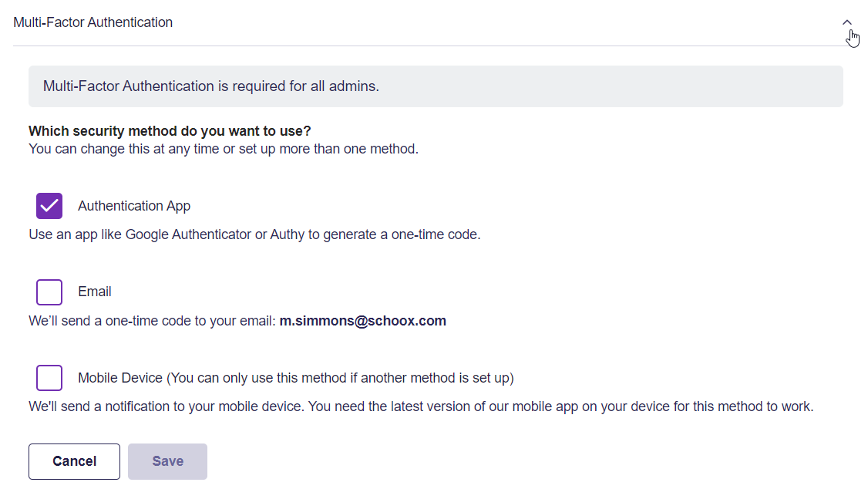Click the required-for-all-admins info banner
The height and width of the screenshot is (489, 868).
click(436, 86)
